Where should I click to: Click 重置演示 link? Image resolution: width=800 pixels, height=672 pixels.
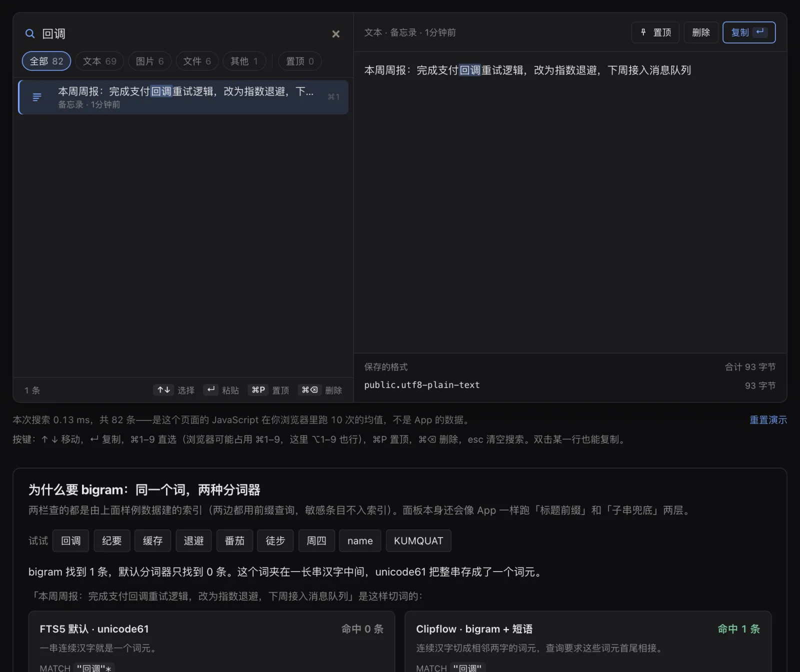768,420
